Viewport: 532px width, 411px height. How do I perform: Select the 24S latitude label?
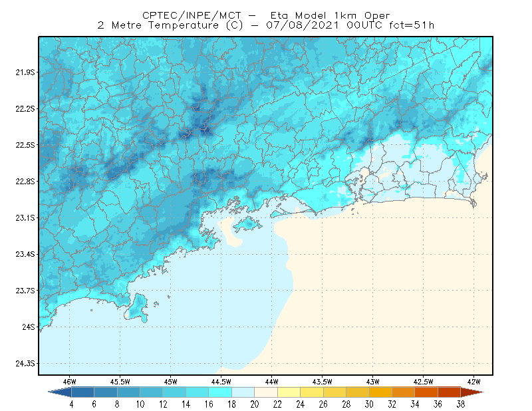pyautogui.click(x=29, y=327)
